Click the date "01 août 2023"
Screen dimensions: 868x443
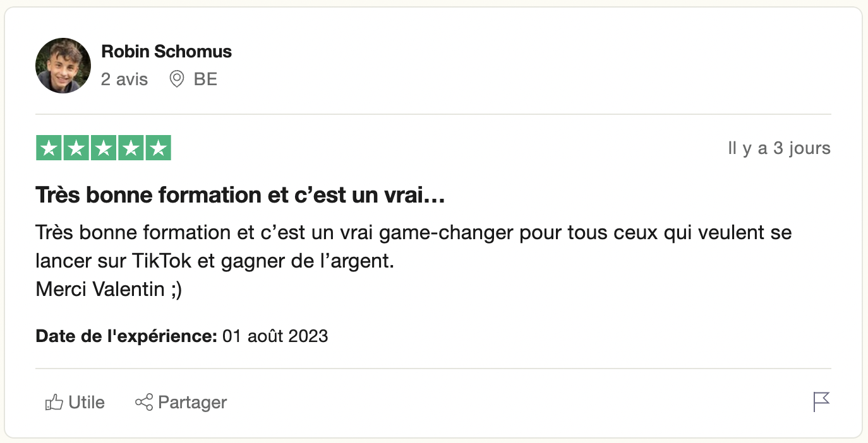[275, 336]
